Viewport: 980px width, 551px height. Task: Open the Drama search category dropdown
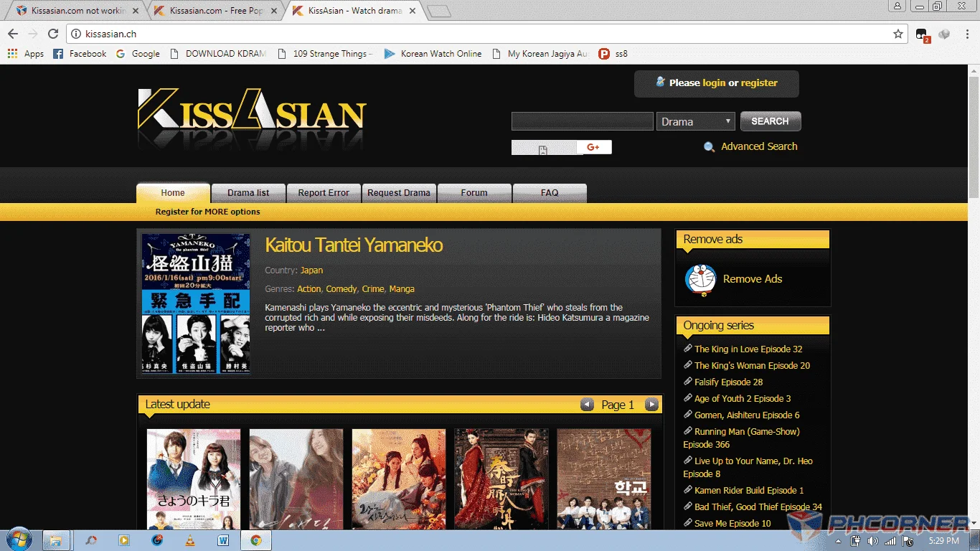tap(696, 121)
